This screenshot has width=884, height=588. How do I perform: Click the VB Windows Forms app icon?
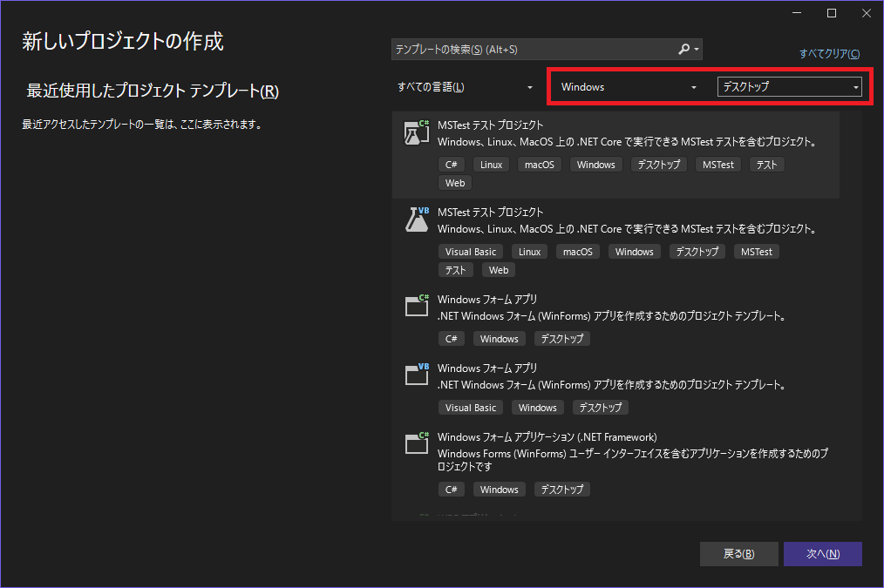[x=417, y=375]
